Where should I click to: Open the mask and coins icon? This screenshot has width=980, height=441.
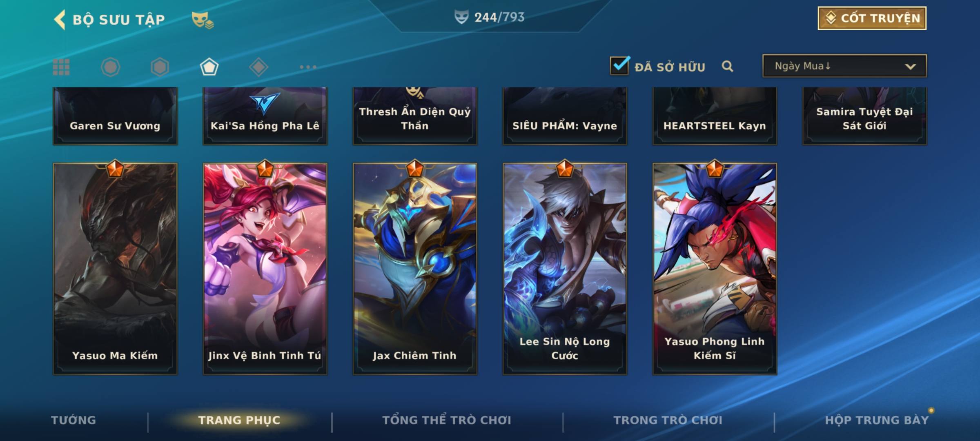coord(203,20)
